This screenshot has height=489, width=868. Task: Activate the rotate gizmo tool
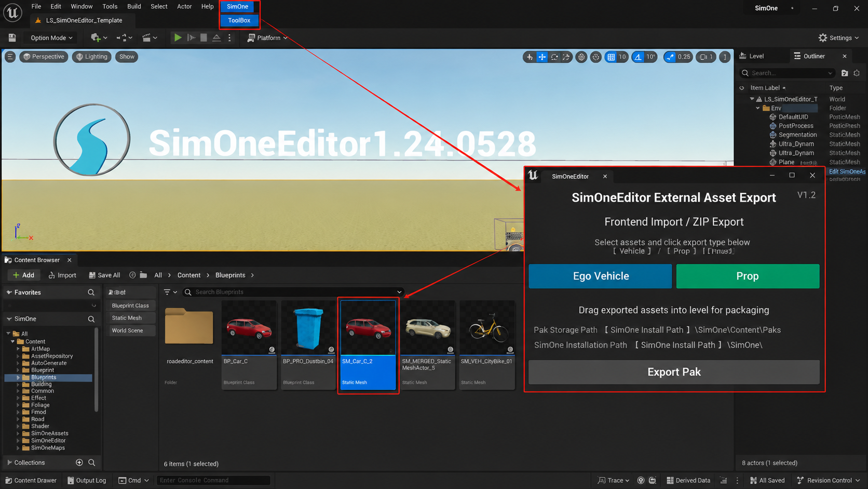coord(554,57)
